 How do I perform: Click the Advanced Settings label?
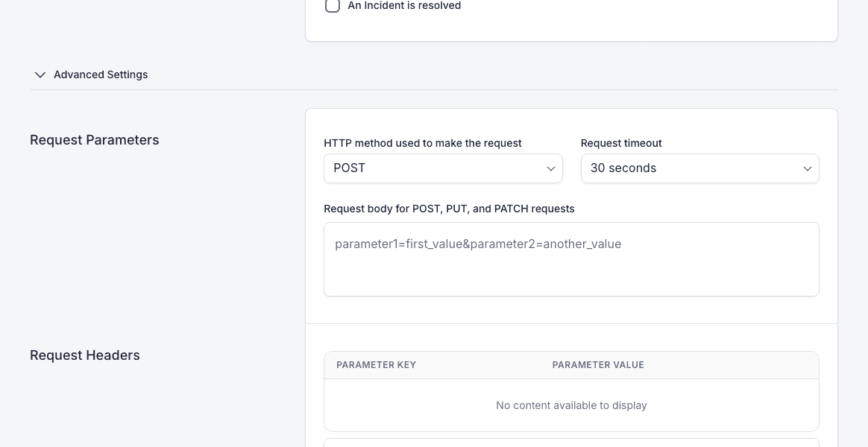[x=101, y=74]
